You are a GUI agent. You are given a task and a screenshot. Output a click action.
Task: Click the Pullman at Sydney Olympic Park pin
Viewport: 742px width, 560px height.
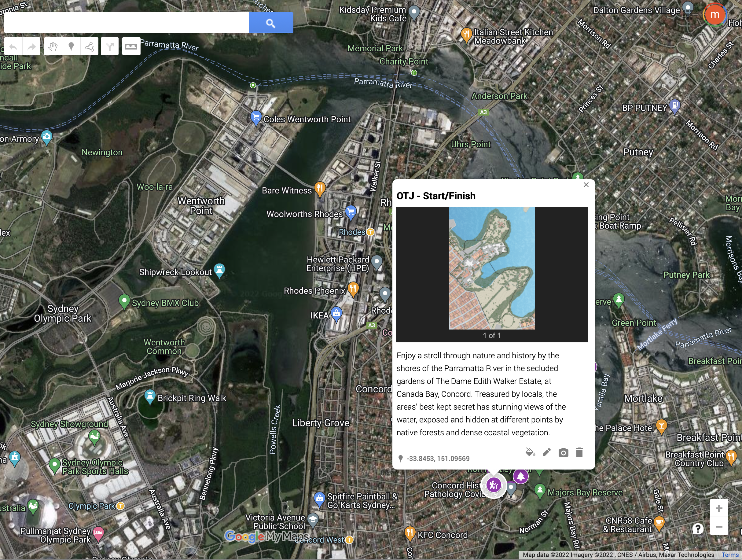point(98,534)
